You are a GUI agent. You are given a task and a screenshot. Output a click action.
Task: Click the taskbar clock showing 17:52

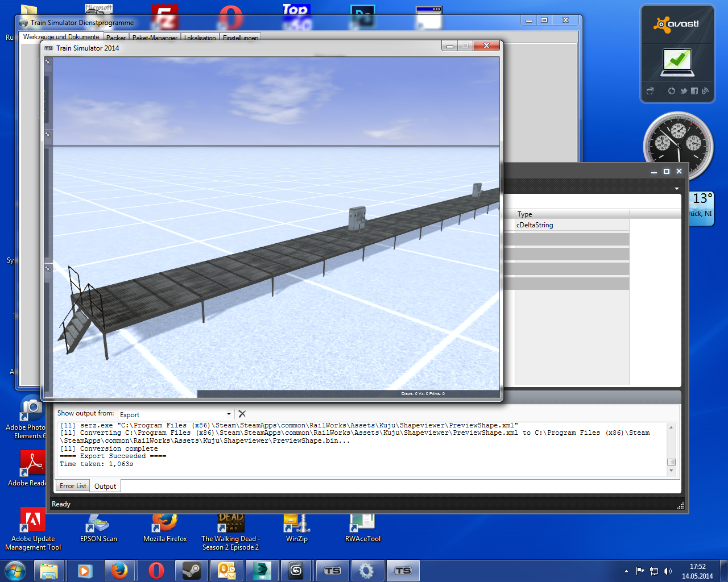point(697,571)
